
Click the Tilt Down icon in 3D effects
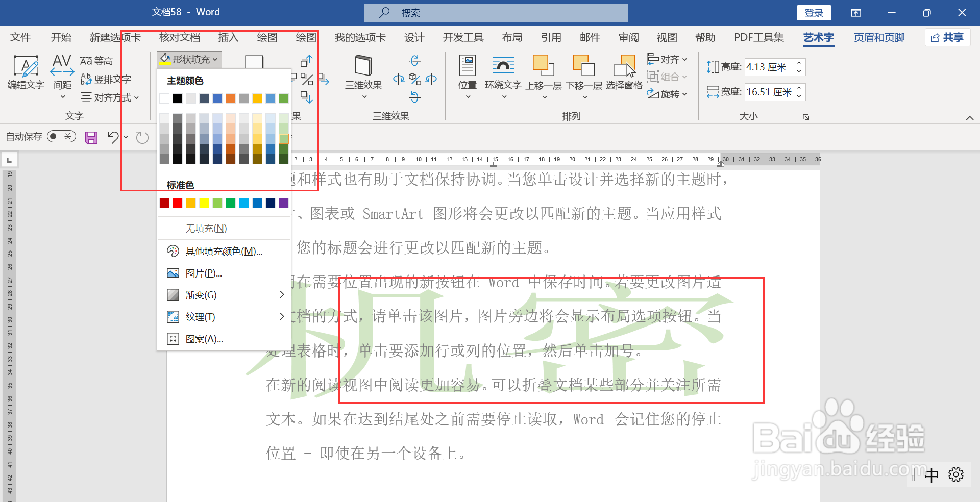coord(415,97)
